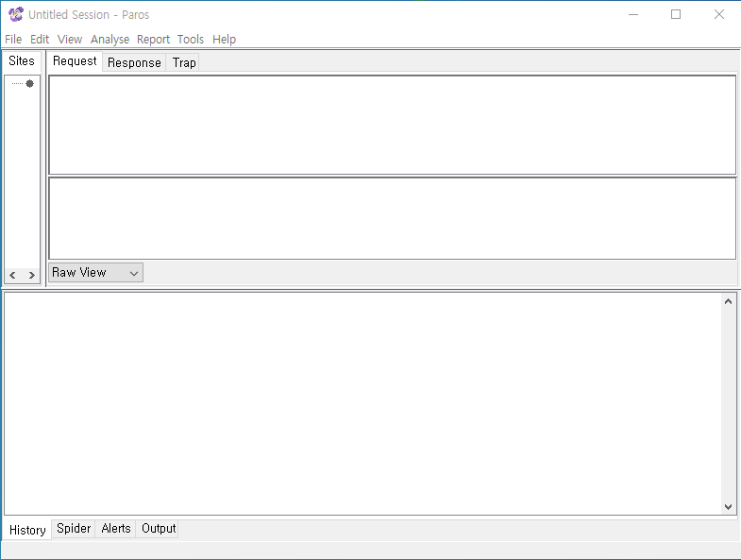
Task: Click the Sites panel left scroll arrow
Action: [13, 275]
